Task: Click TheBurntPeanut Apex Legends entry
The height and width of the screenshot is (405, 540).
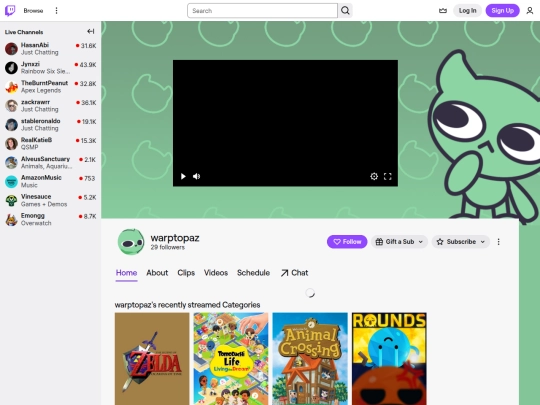Action: pyautogui.click(x=51, y=87)
